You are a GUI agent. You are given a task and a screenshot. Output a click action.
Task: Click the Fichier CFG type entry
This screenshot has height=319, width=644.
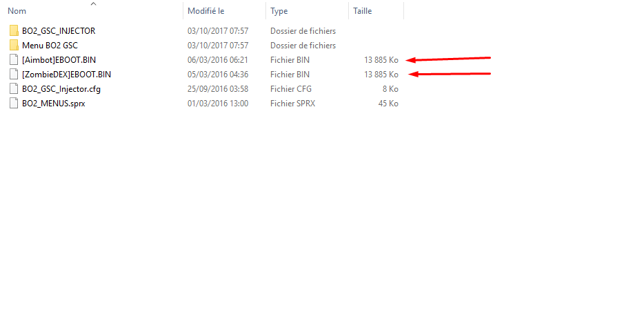[x=291, y=89]
